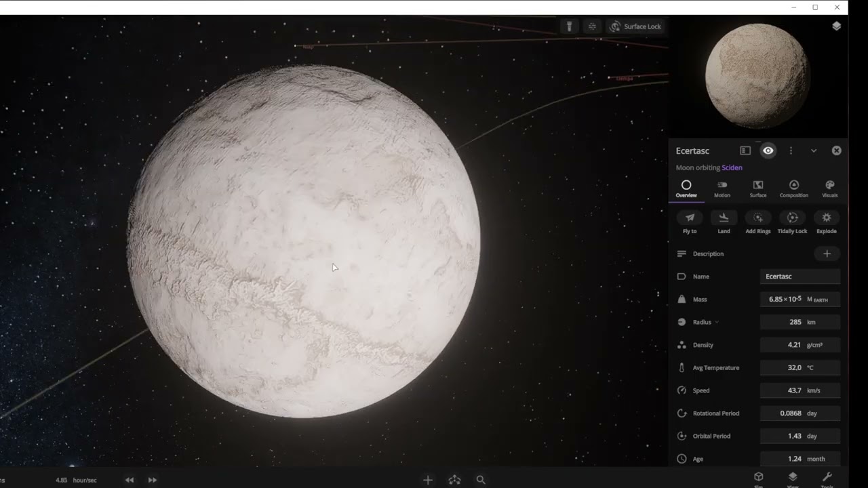
Task: Click the layers icon top right
Action: pos(836,26)
